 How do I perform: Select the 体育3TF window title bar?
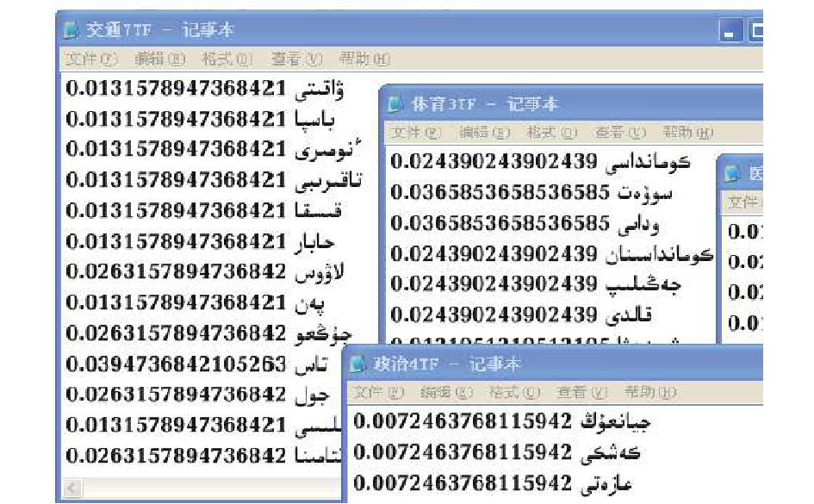coord(603,104)
